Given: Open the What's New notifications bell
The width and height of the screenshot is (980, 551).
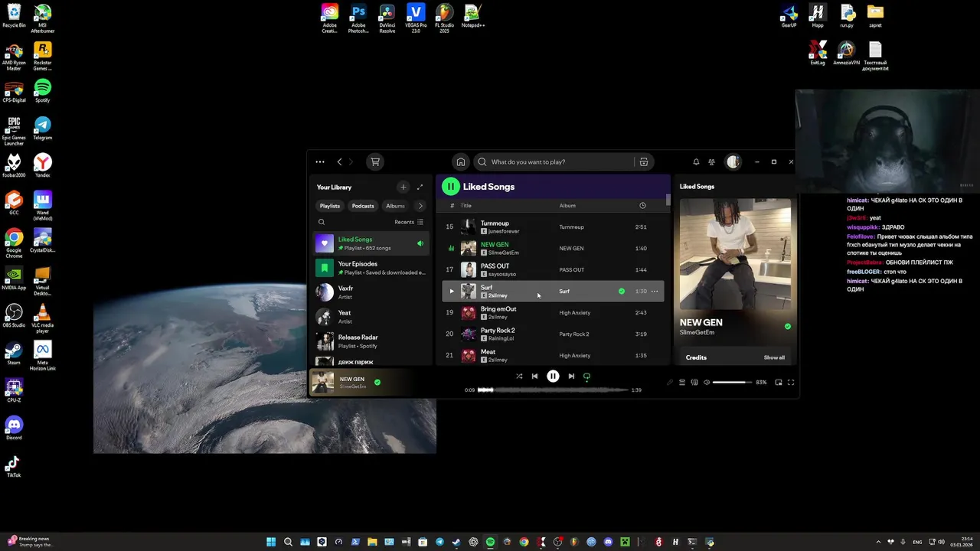Looking at the screenshot, I should point(696,162).
